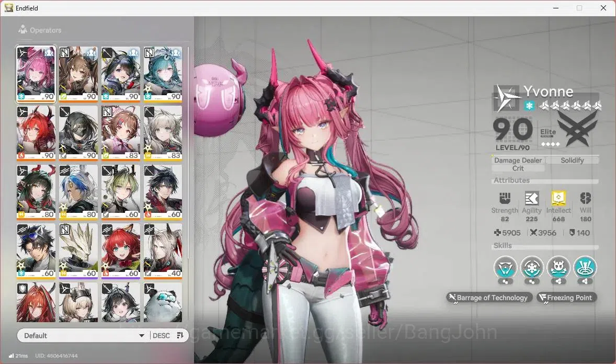Click the Operators title text
This screenshot has width=616, height=364.
click(x=45, y=30)
